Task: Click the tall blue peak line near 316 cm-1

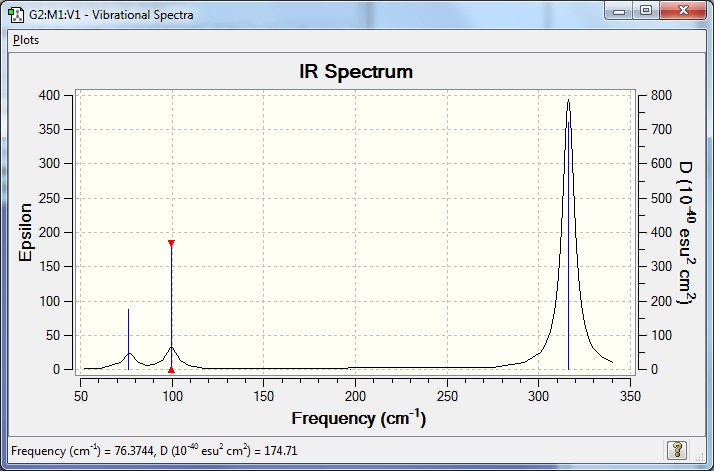Action: [568, 246]
